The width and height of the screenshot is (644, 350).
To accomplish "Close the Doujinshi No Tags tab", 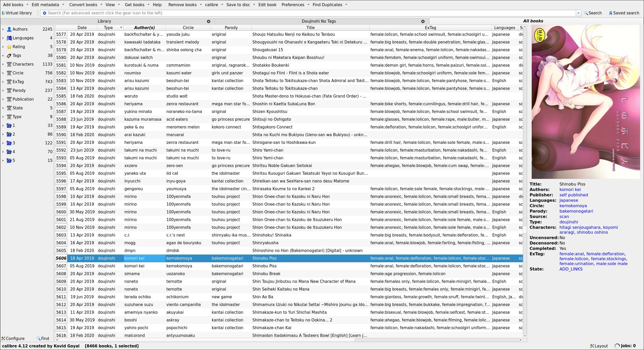I will (x=423, y=21).
